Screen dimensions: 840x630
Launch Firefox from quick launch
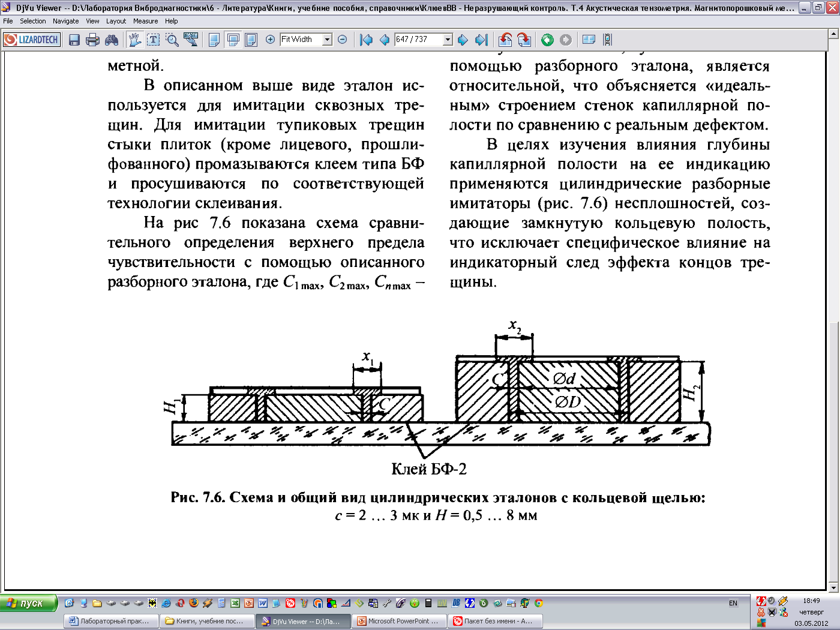pyautogui.click(x=194, y=603)
